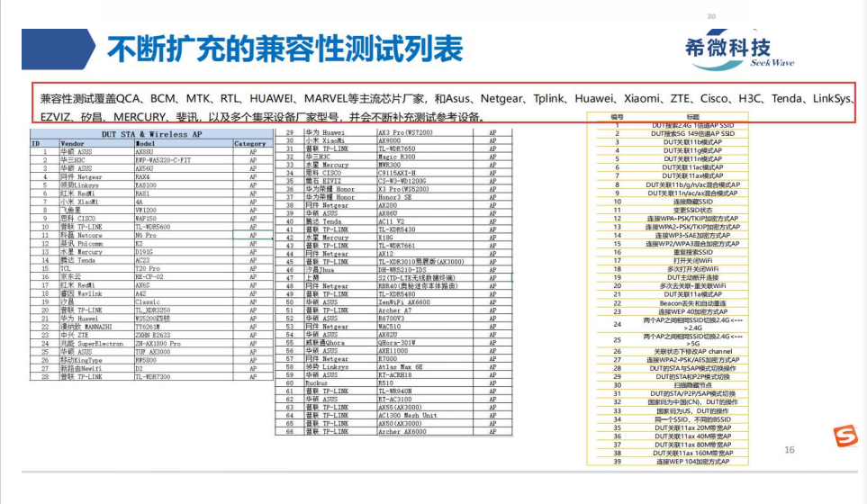
Task: Click test item 'Beacon丢失和自动重连'
Action: [693, 303]
